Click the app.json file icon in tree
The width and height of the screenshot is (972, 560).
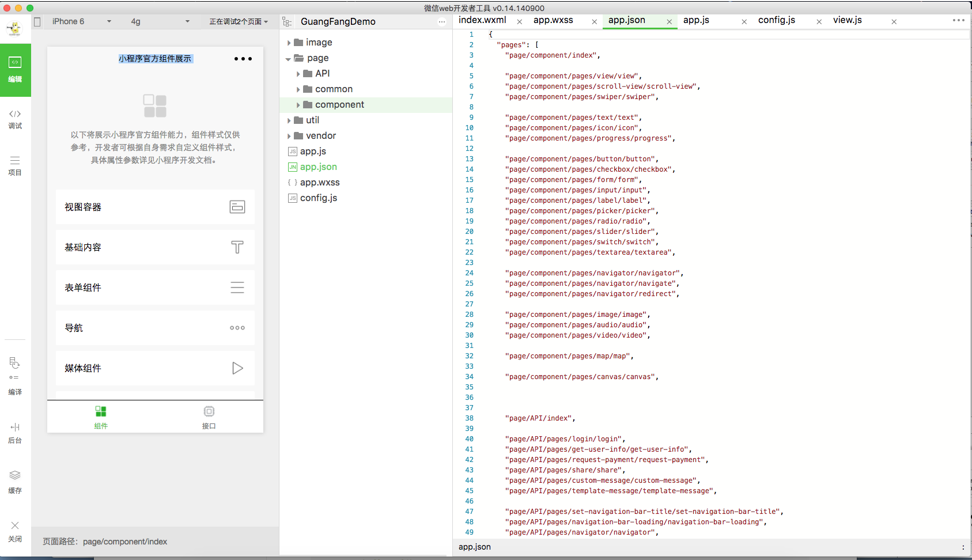click(293, 167)
